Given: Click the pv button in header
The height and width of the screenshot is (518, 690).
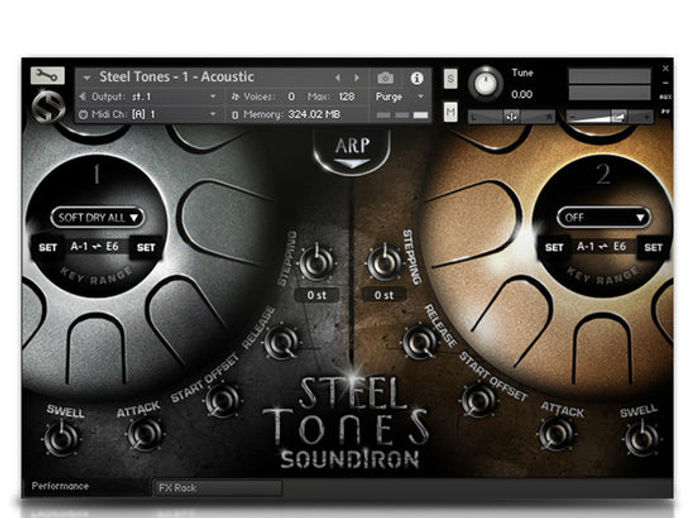Looking at the screenshot, I should point(665,112).
